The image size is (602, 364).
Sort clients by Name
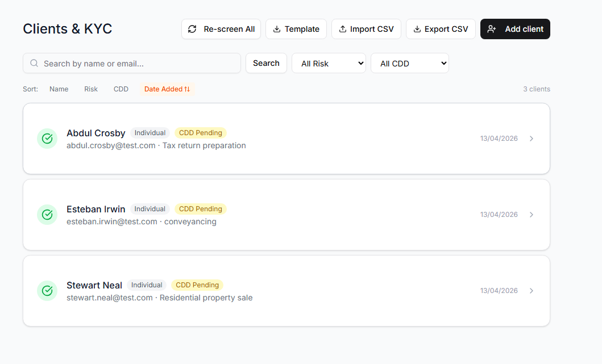59,89
